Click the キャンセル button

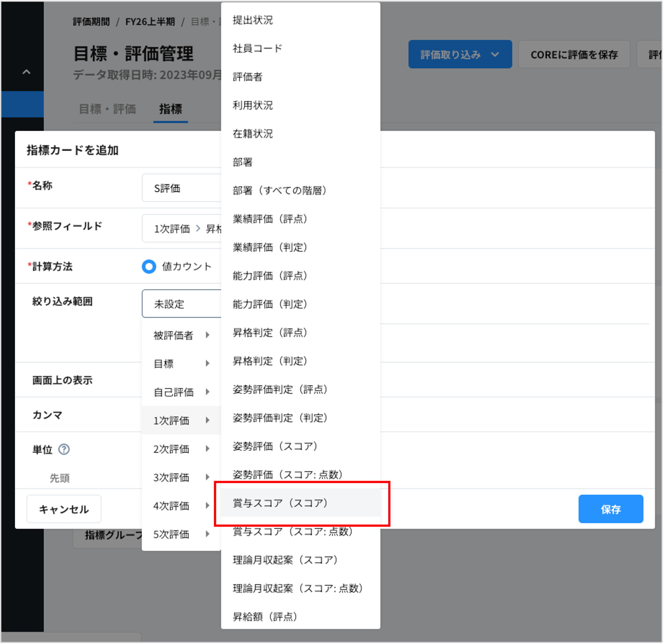point(64,509)
